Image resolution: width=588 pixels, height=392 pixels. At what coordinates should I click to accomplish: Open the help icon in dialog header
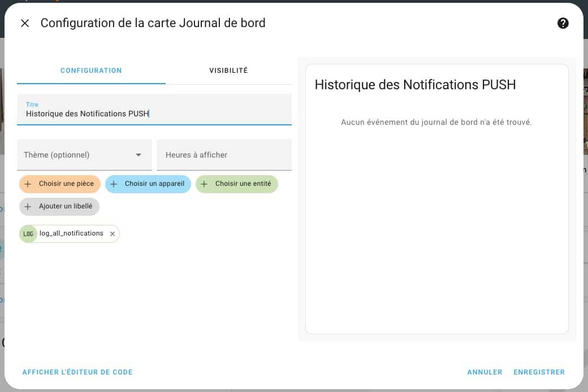(x=563, y=23)
